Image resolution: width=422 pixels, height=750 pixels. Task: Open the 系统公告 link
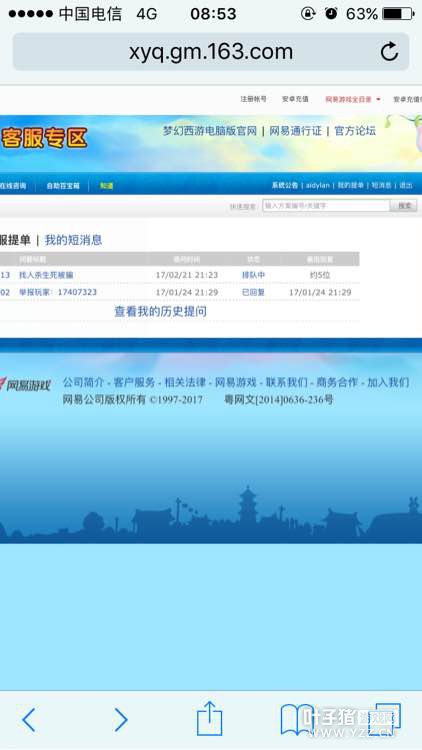click(x=285, y=185)
